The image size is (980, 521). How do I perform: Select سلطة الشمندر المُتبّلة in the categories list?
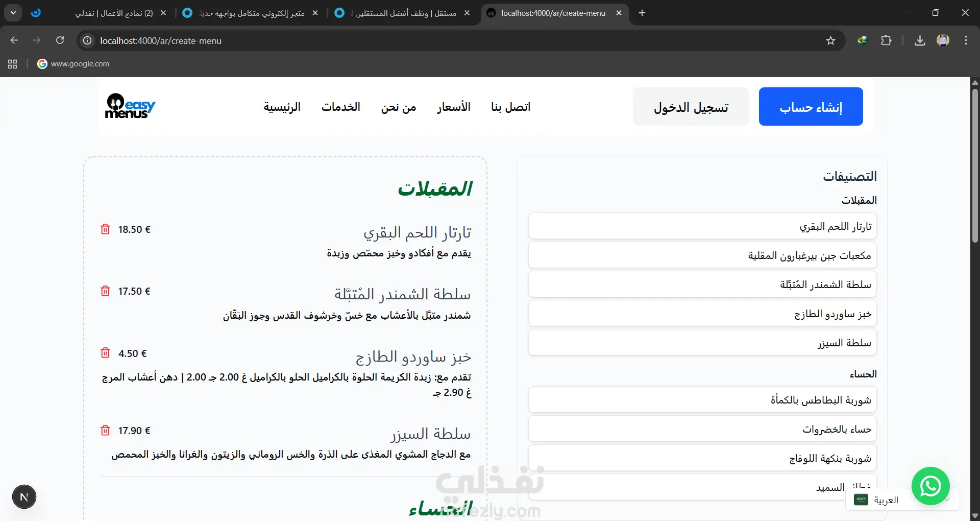702,285
